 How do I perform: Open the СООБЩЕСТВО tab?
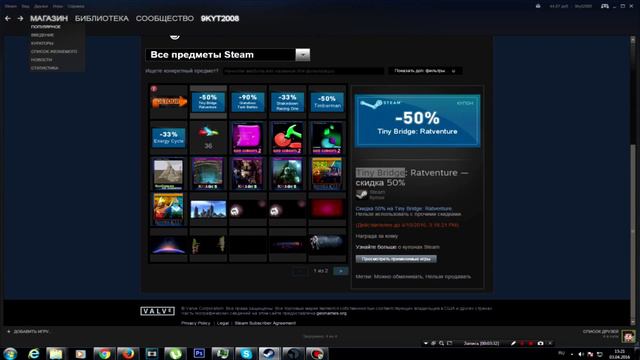[x=164, y=18]
